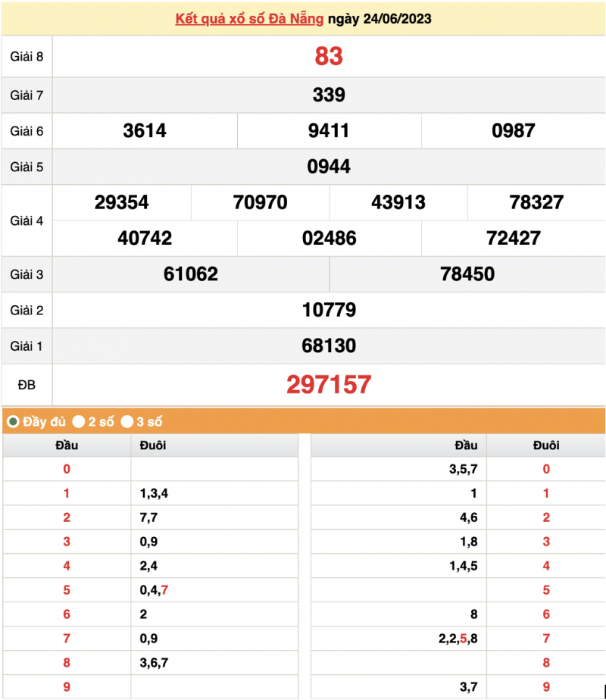Select the Giải 7 number 339
The image size is (606, 700).
[329, 95]
